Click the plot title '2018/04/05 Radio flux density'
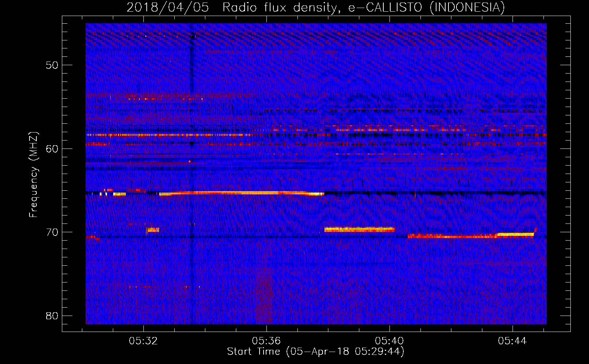 pyautogui.click(x=316, y=7)
